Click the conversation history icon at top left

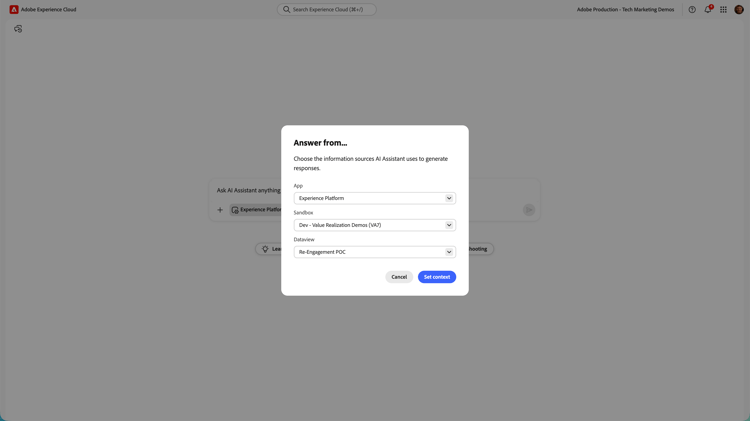point(18,29)
